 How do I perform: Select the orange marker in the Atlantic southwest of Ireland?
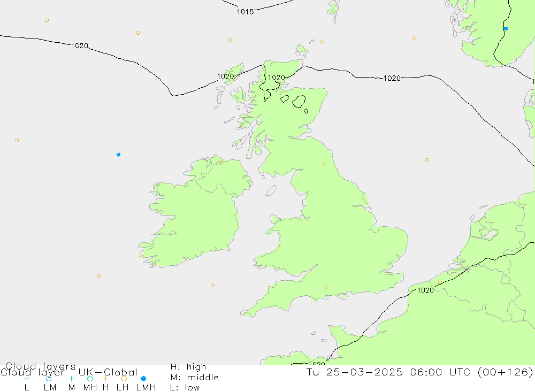coord(99,276)
